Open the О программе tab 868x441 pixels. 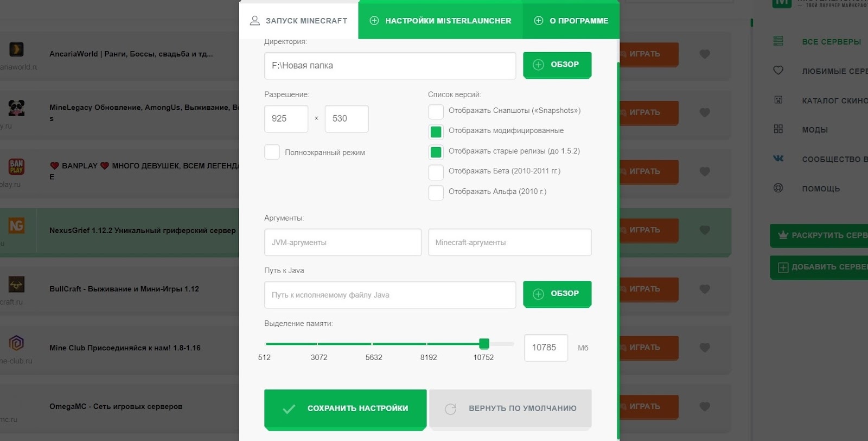pyautogui.click(x=571, y=21)
